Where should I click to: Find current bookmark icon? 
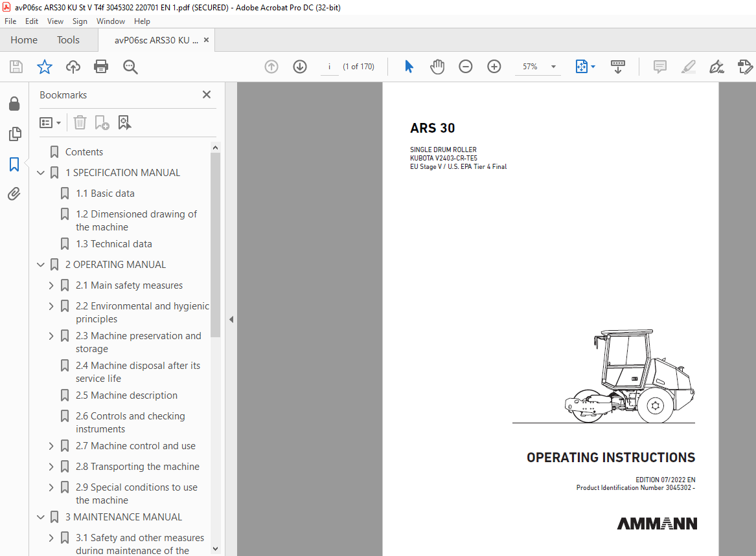pyautogui.click(x=124, y=122)
